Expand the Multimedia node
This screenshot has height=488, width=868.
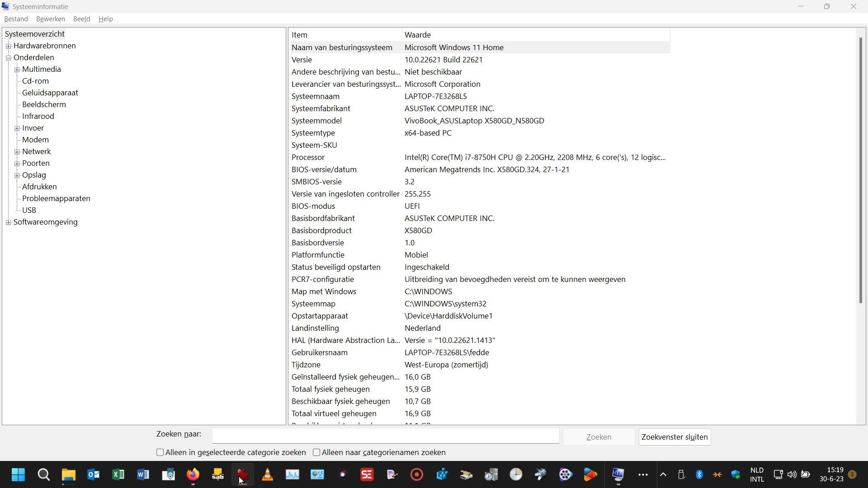click(x=17, y=70)
